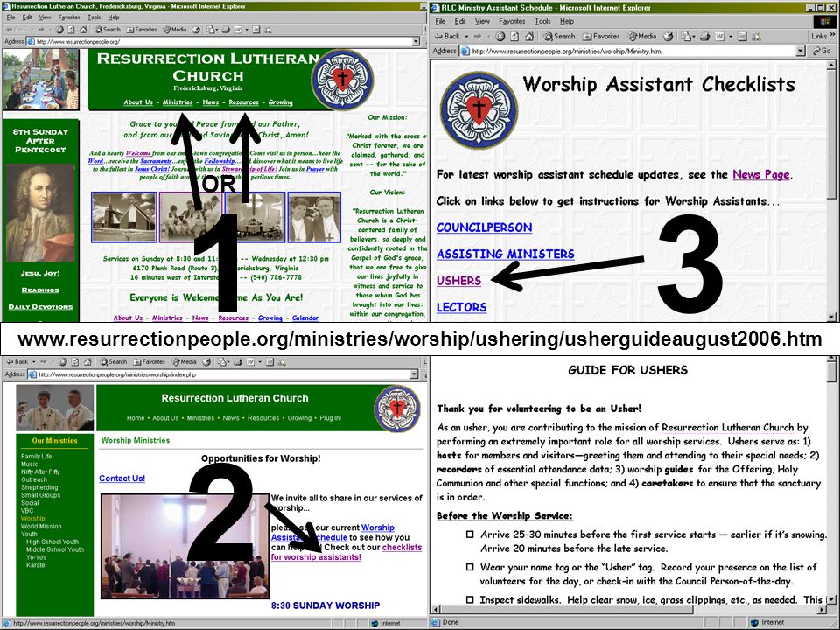
Task: Click the address field showing Ministry.htm URL
Action: tap(633, 51)
